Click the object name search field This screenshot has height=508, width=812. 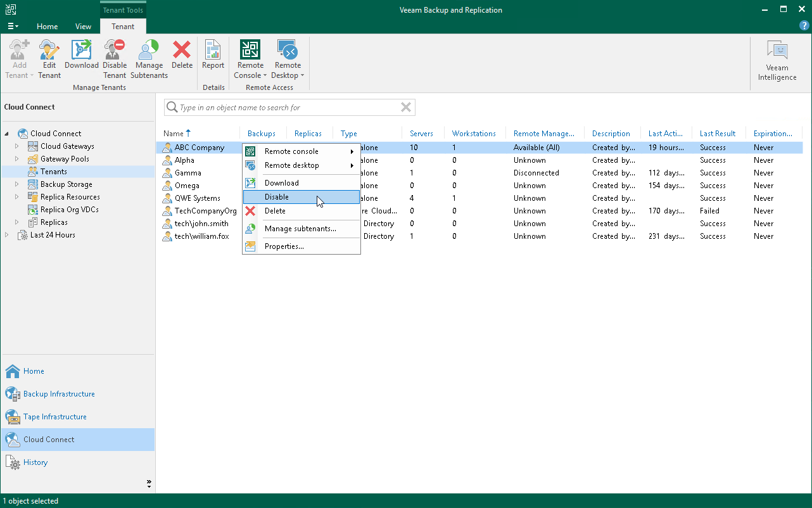tap(289, 108)
